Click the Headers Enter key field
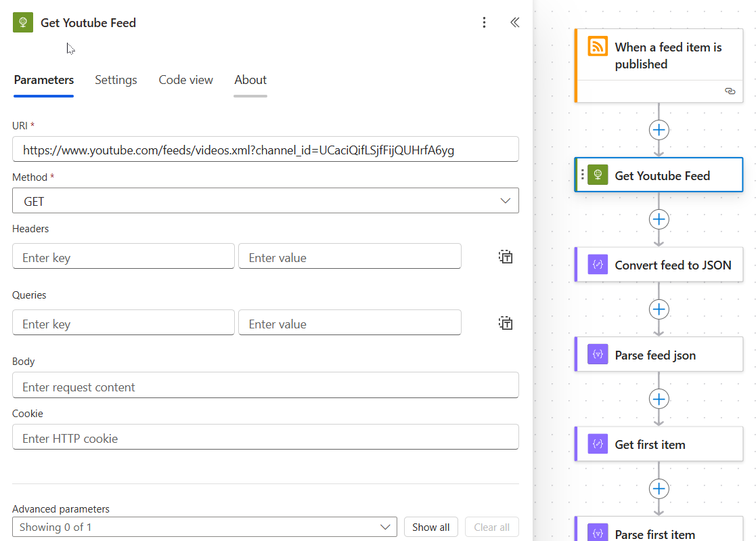The height and width of the screenshot is (541, 756). [123, 257]
